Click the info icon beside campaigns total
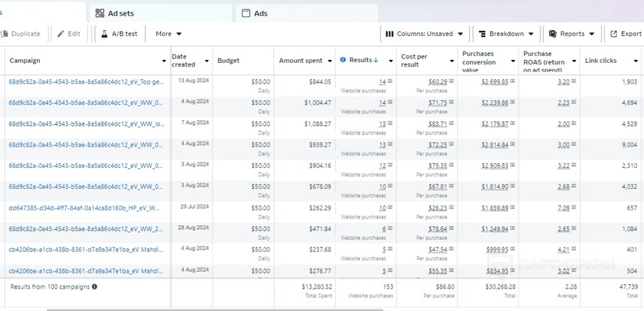Image resolution: width=644 pixels, height=311 pixels. [x=94, y=287]
